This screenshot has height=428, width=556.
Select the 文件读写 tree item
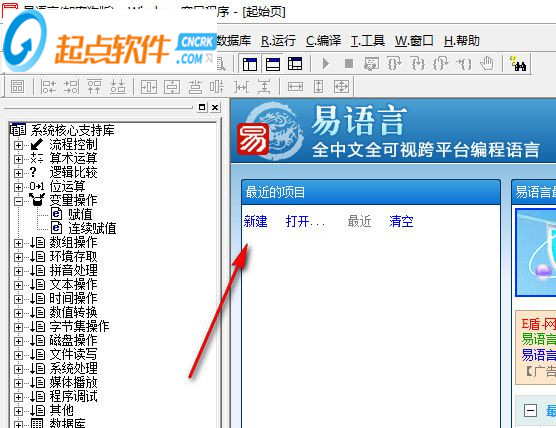(x=73, y=355)
